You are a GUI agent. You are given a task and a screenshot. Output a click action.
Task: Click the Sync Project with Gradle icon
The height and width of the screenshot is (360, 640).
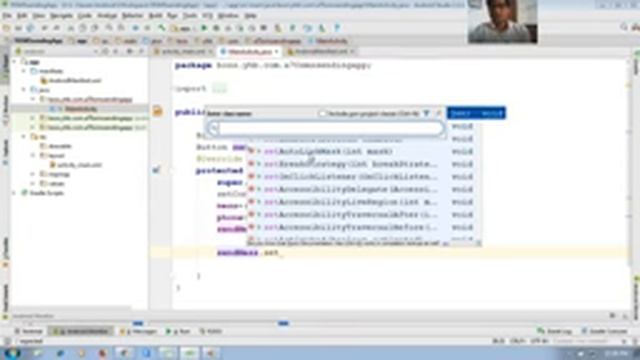point(292,28)
